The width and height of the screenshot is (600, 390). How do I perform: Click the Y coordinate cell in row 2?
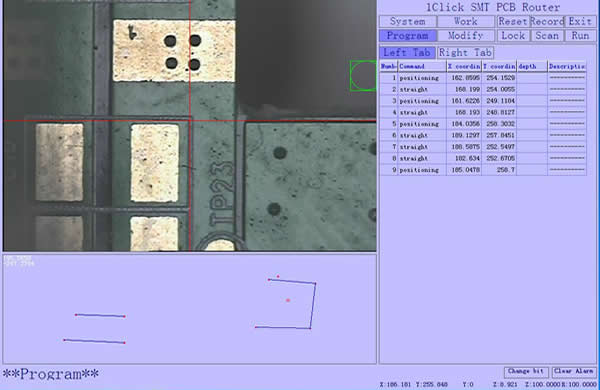tap(499, 89)
